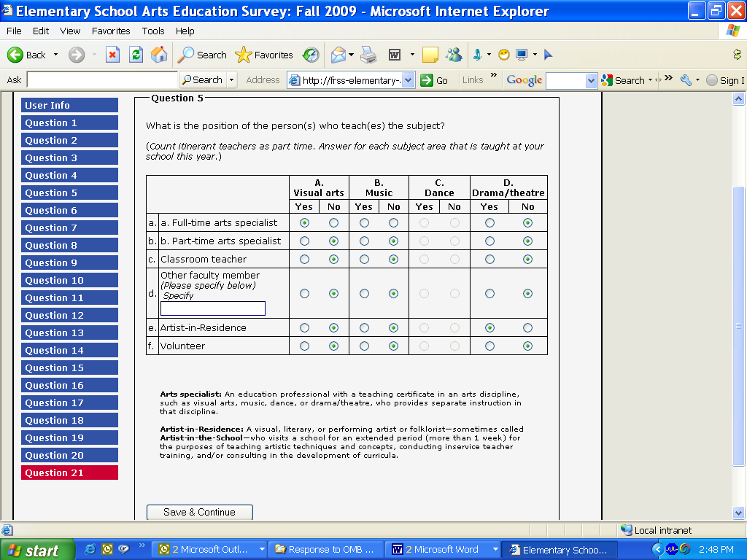The width and height of the screenshot is (747, 560).
Task: Click the Print icon in toolbar
Action: pyautogui.click(x=368, y=55)
